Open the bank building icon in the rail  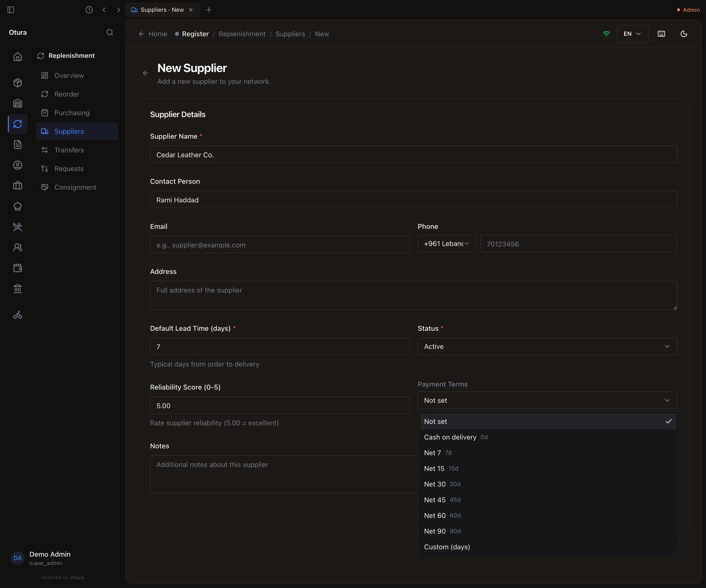click(x=17, y=289)
